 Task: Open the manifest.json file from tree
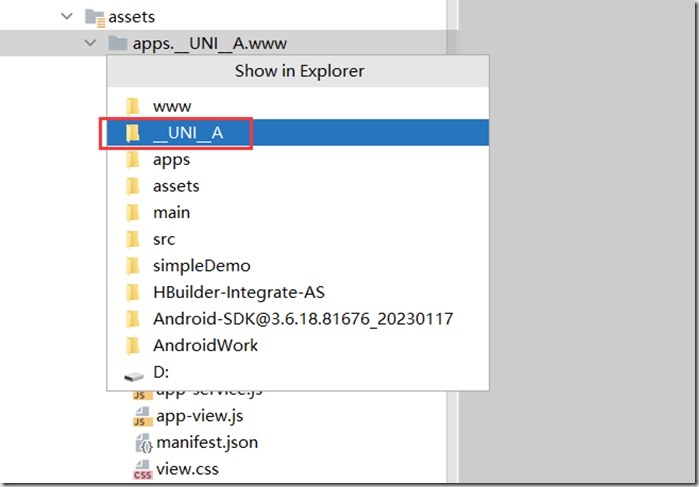click(207, 442)
